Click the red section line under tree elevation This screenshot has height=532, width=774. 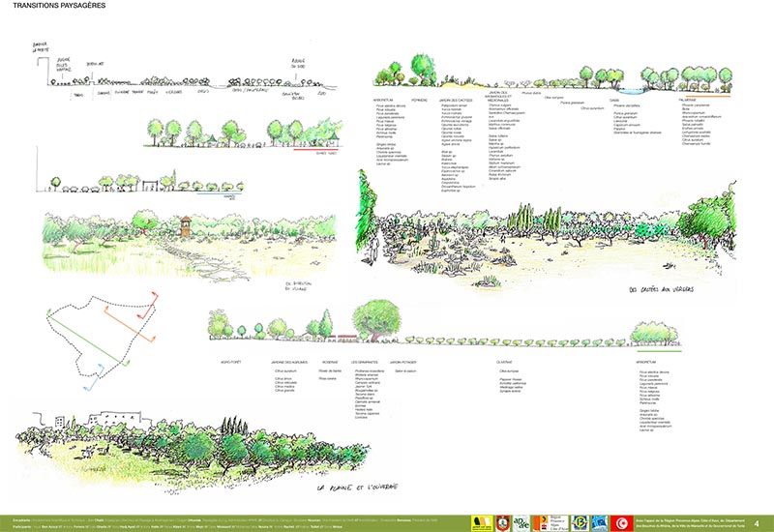tap(314, 150)
